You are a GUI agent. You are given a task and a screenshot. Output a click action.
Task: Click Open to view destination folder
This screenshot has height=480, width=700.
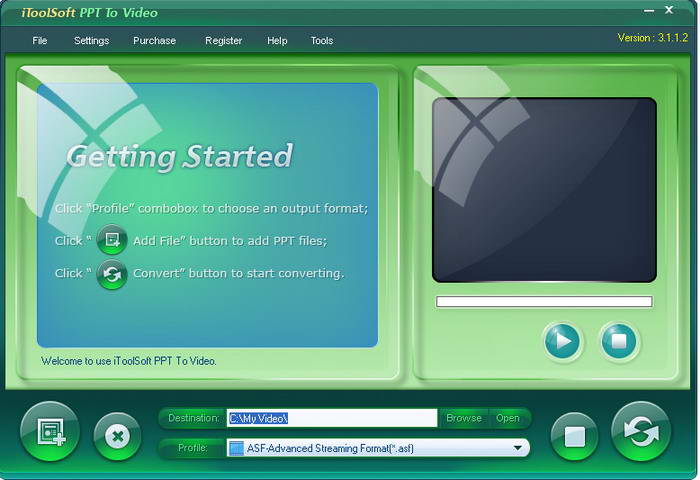(x=508, y=418)
